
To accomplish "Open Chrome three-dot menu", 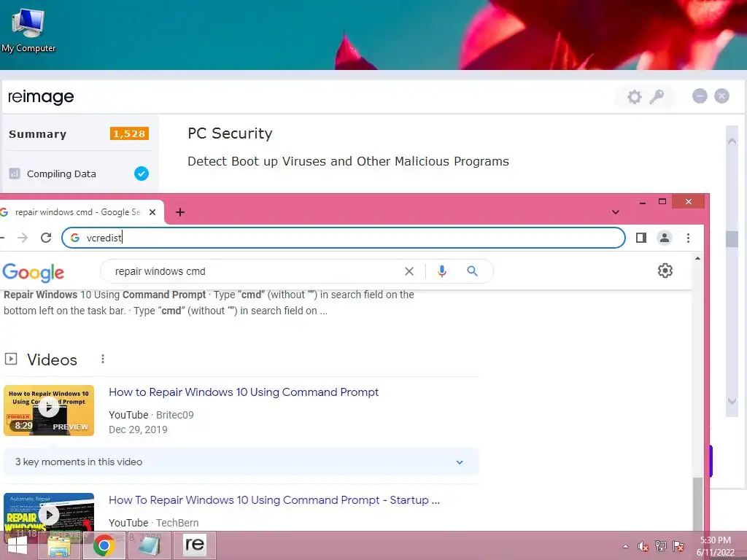I will pyautogui.click(x=688, y=238).
